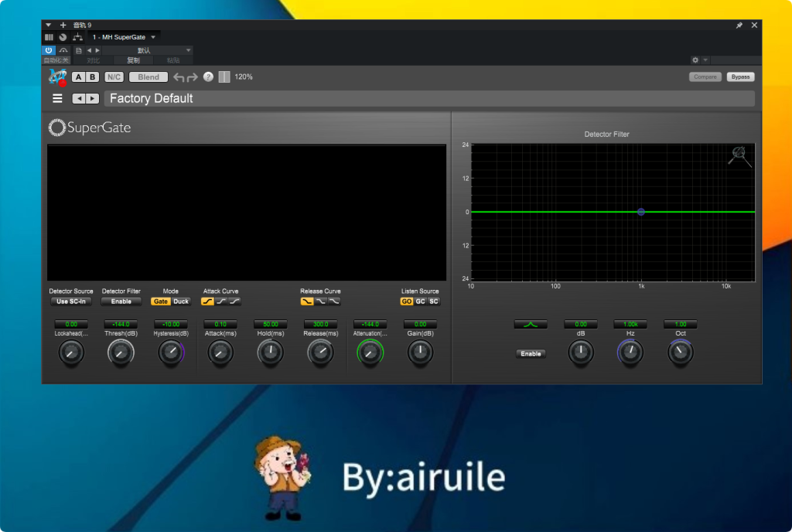Go to next preset with right arrow
Screen dimensions: 792x532
(93, 98)
